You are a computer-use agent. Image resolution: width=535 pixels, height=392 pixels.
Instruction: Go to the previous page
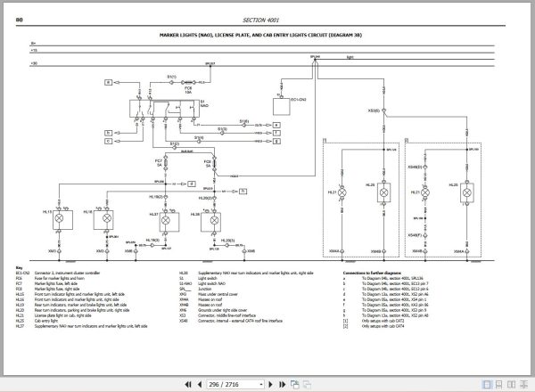click(x=200, y=385)
